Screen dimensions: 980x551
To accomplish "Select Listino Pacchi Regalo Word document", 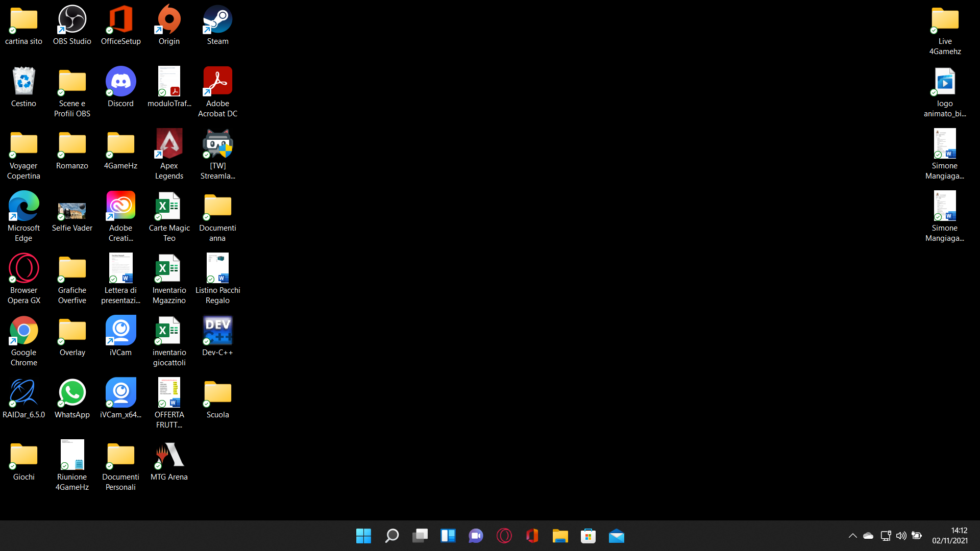I will 217,280.
